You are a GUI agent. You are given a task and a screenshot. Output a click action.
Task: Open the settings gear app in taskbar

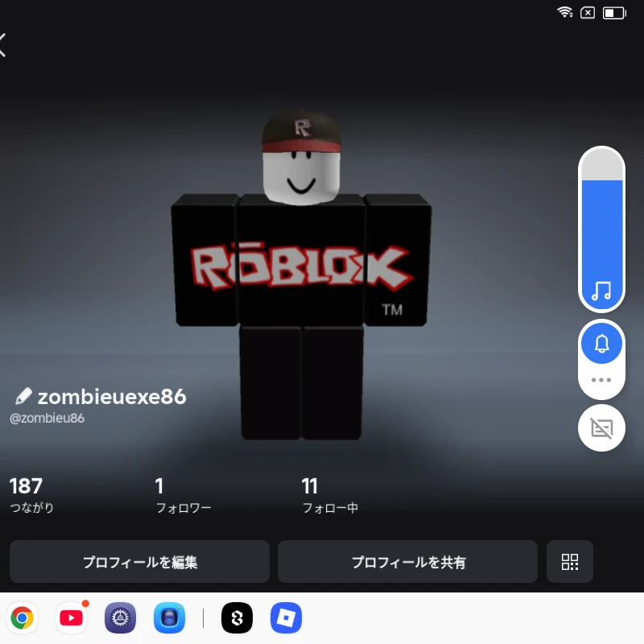pos(120,617)
